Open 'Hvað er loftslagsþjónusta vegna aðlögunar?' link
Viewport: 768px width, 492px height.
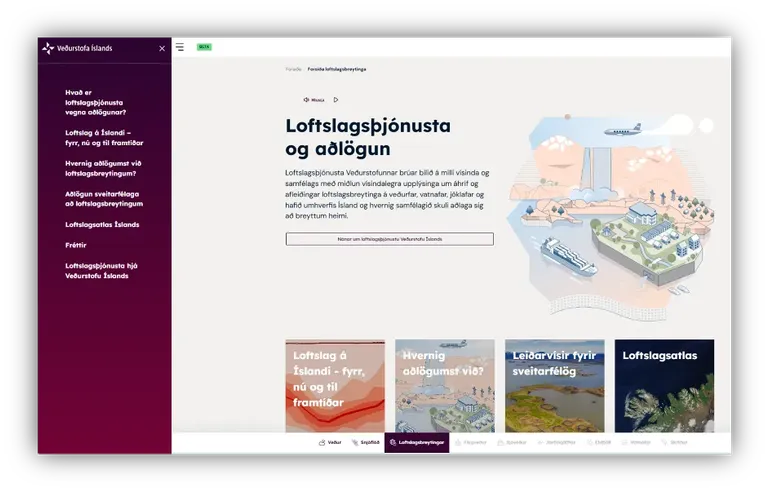tap(96, 102)
